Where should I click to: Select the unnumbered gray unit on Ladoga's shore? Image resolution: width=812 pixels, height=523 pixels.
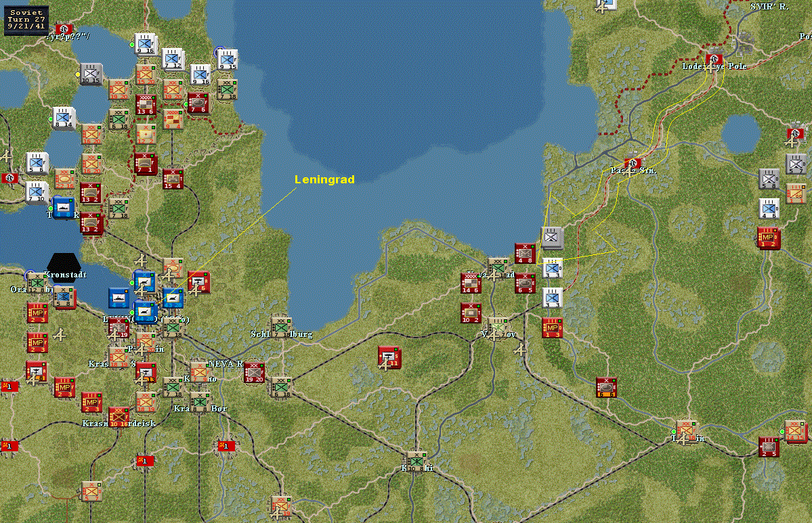tap(553, 238)
